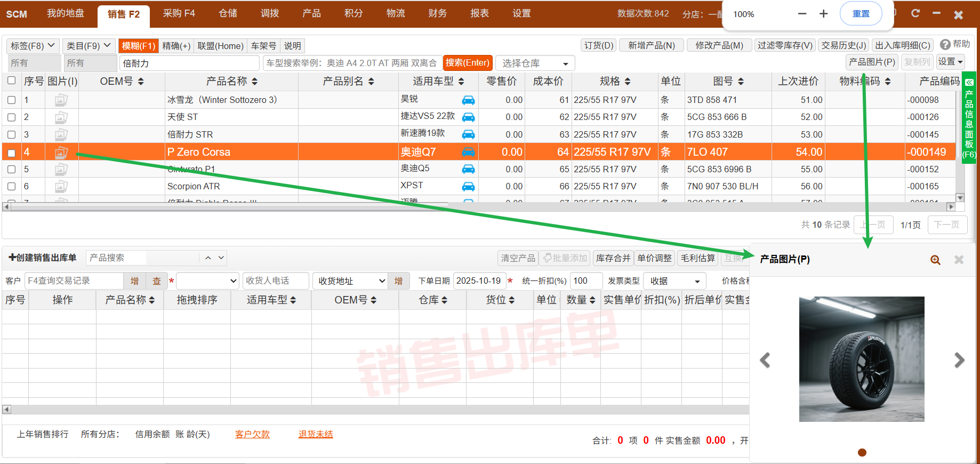Switch to the 采购 F4 tab
The width and height of the screenshot is (980, 464).
[179, 13]
